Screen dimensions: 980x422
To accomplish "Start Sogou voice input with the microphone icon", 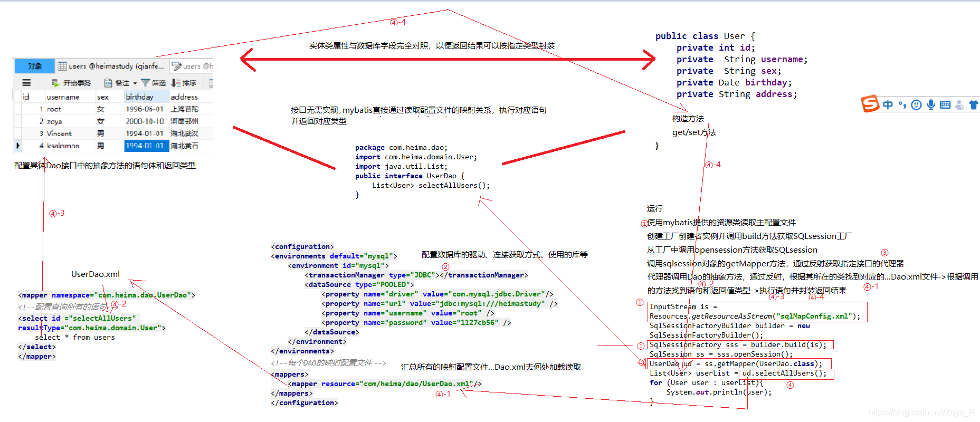I will tap(931, 105).
